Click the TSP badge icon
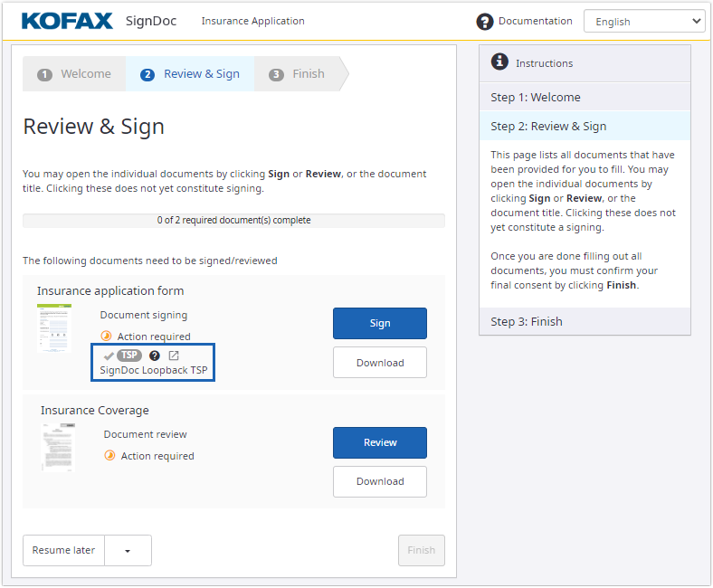The height and width of the screenshot is (588, 713). tap(130, 356)
